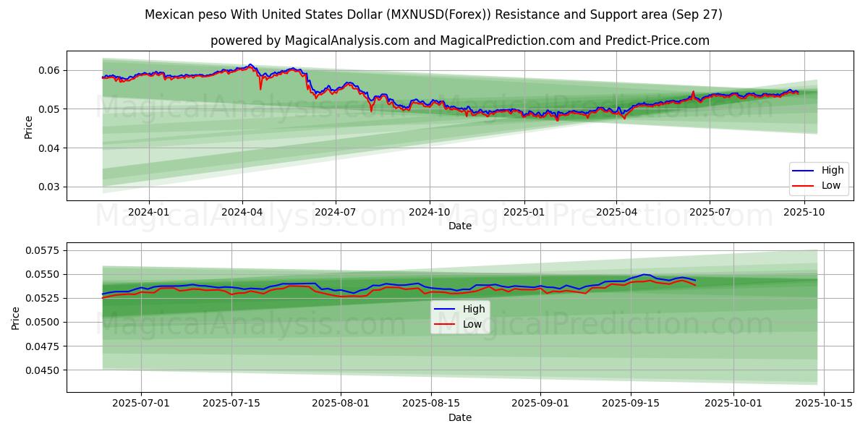Click the Price axis label of upper chart
Viewport: 868px width, 434px height.
click(29, 126)
